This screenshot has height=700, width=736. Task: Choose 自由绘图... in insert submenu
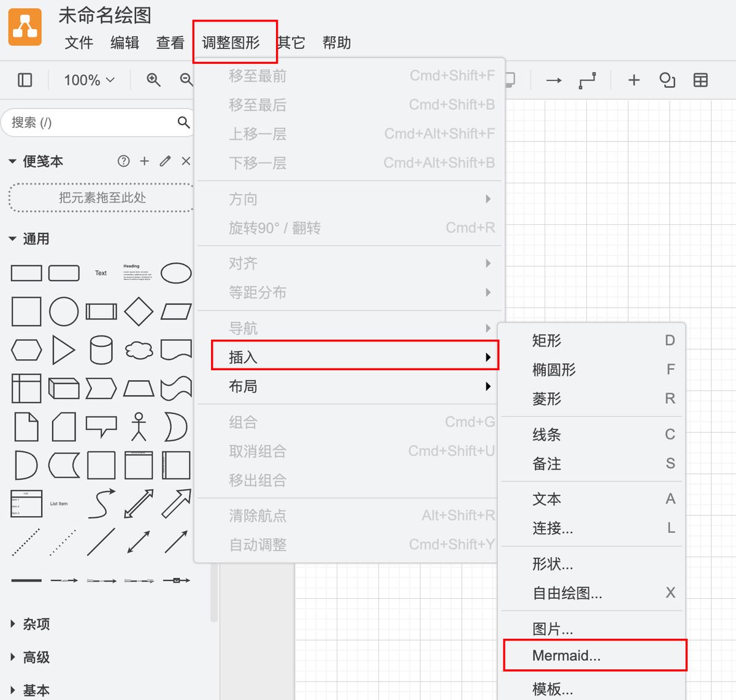pyautogui.click(x=567, y=593)
